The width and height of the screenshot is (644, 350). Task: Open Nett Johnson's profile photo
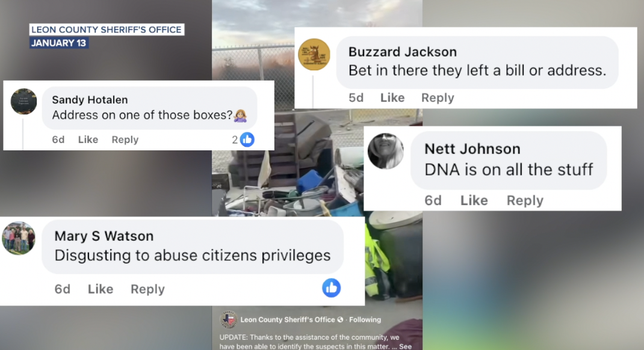tap(385, 151)
